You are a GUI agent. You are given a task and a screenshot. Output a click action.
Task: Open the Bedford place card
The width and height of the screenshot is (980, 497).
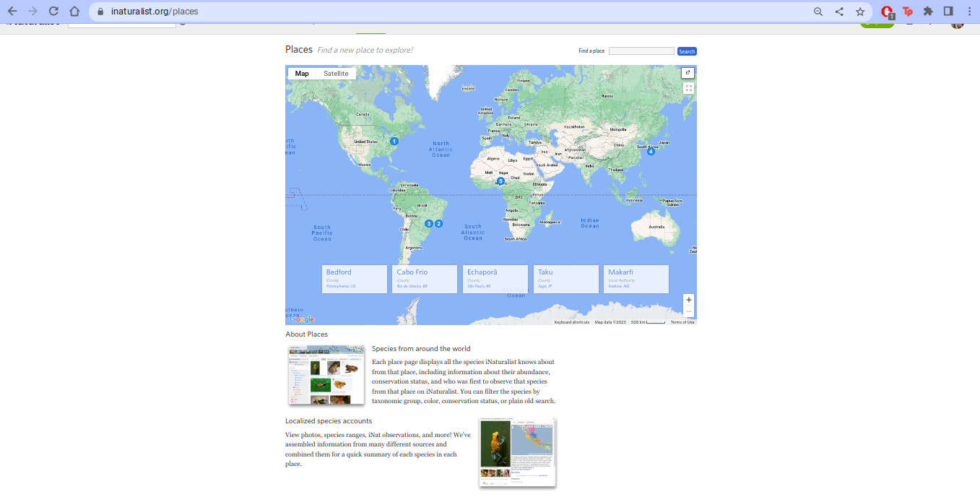[x=355, y=279]
